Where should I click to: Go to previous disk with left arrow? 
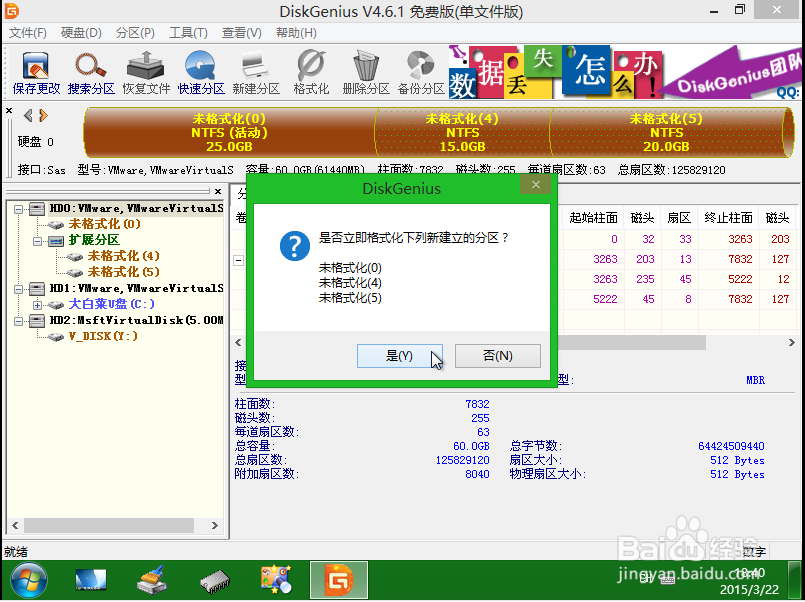tap(28, 115)
